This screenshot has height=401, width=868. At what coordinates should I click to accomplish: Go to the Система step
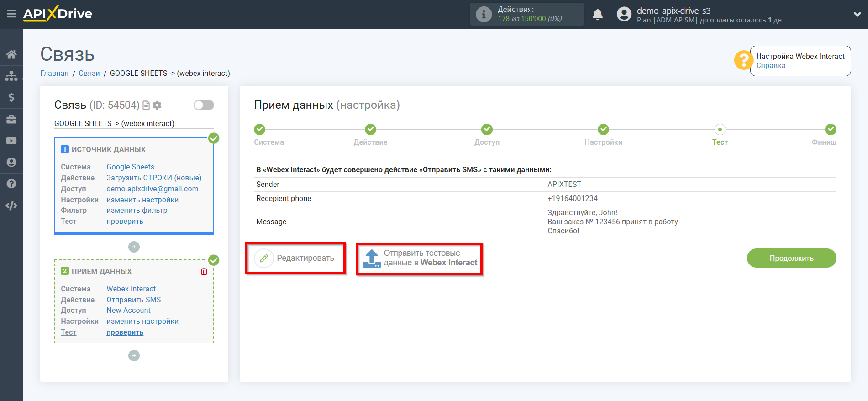tap(269, 135)
